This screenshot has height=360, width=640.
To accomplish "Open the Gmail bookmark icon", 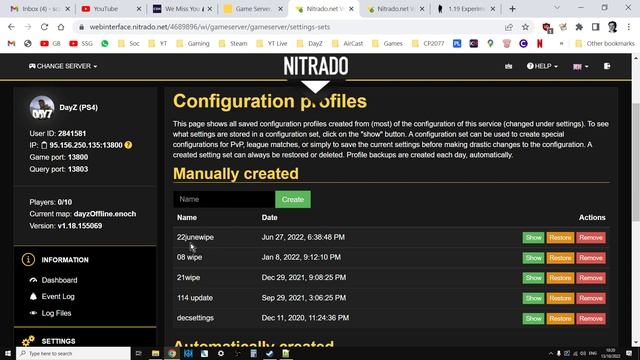I will [x=11, y=43].
